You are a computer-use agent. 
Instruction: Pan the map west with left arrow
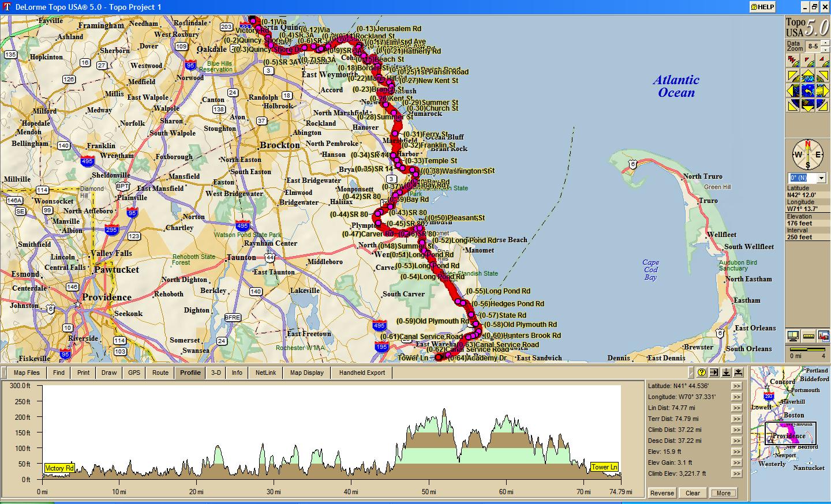pyautogui.click(x=793, y=90)
